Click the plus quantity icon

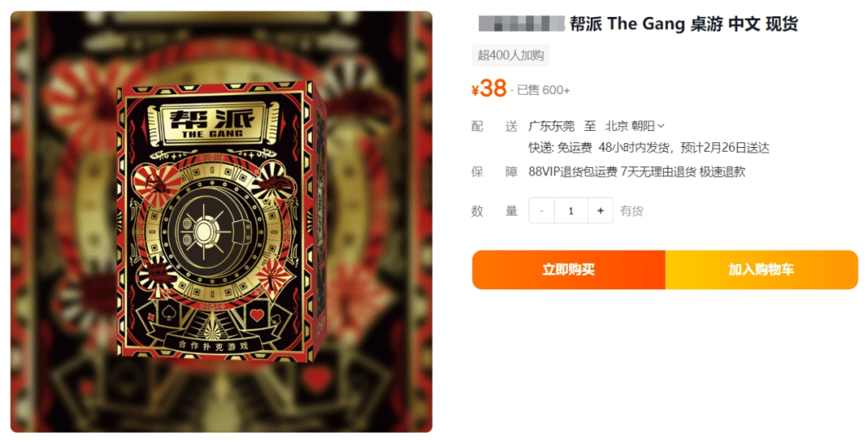(x=600, y=210)
